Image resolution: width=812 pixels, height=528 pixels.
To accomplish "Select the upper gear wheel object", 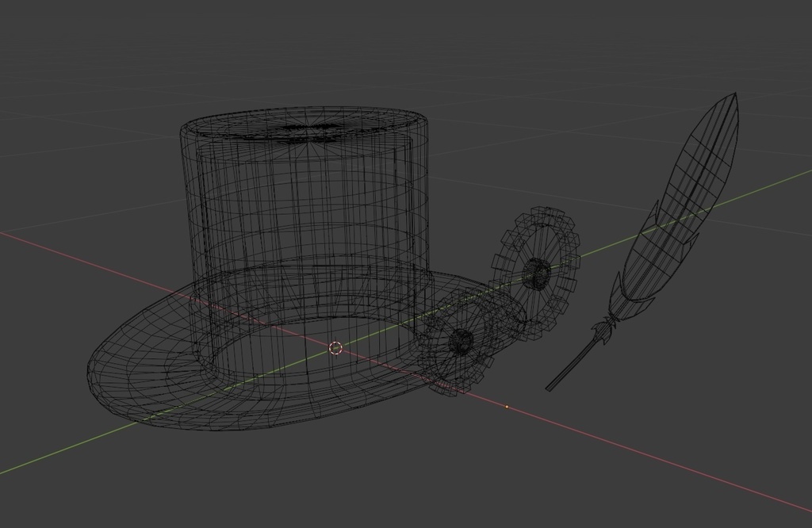I will point(537,272).
